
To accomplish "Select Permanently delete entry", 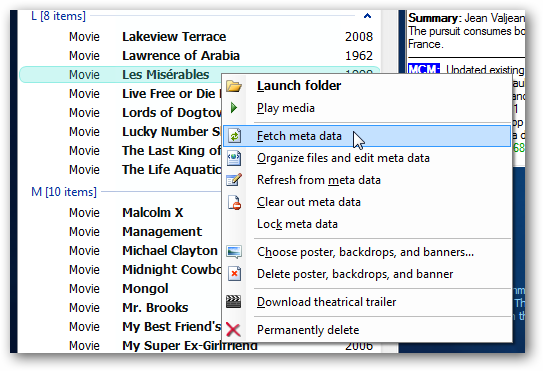I will pos(367,330).
